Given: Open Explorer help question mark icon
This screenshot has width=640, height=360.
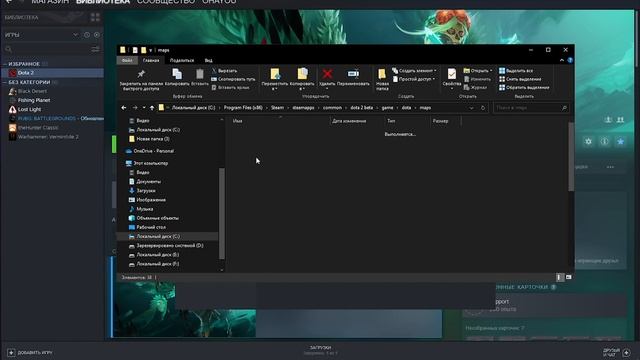Looking at the screenshot, I should click(570, 60).
